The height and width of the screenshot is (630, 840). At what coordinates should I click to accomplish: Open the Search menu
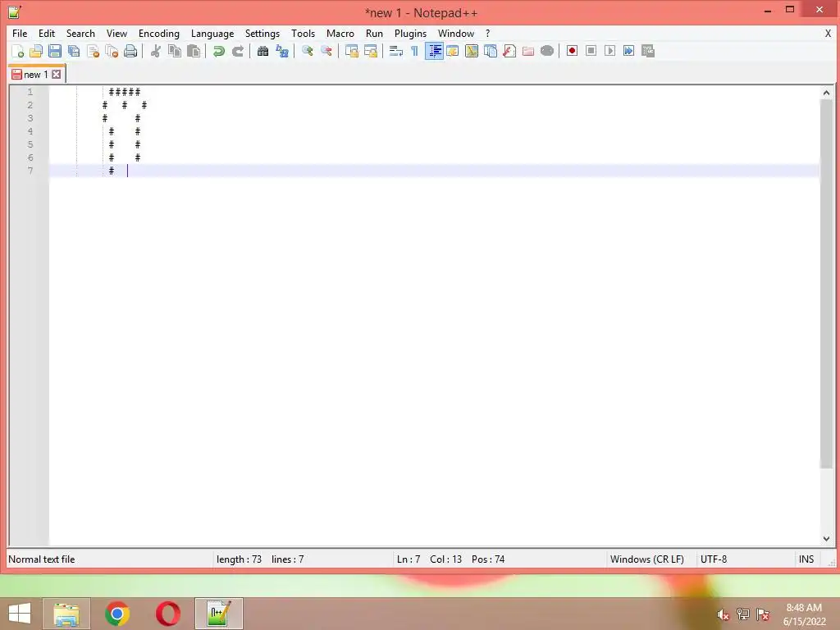click(80, 33)
